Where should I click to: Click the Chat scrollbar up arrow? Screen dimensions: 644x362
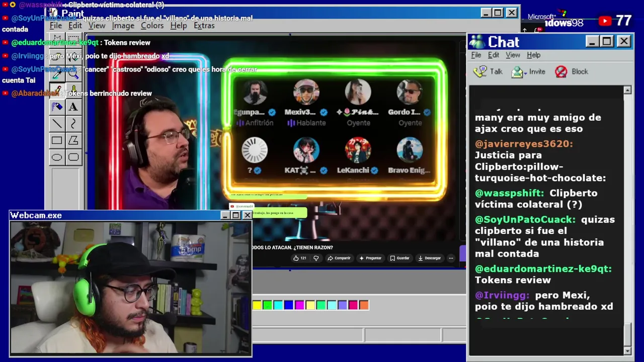627,90
